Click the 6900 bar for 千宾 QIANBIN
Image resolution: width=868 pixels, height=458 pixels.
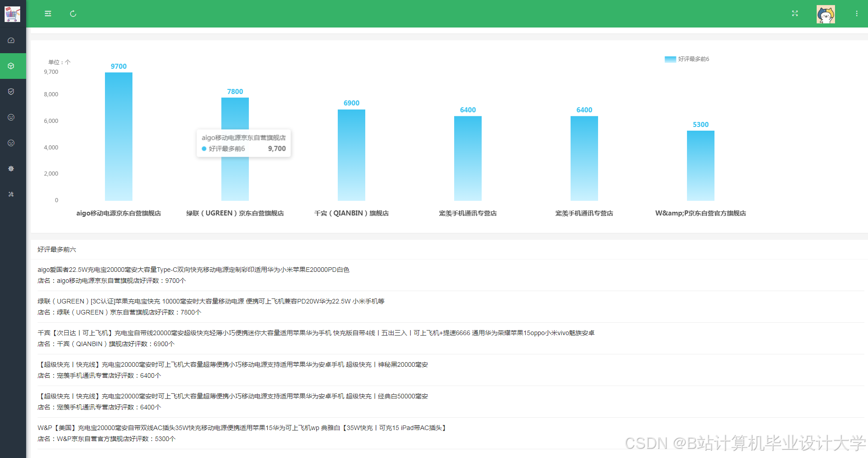click(x=352, y=155)
